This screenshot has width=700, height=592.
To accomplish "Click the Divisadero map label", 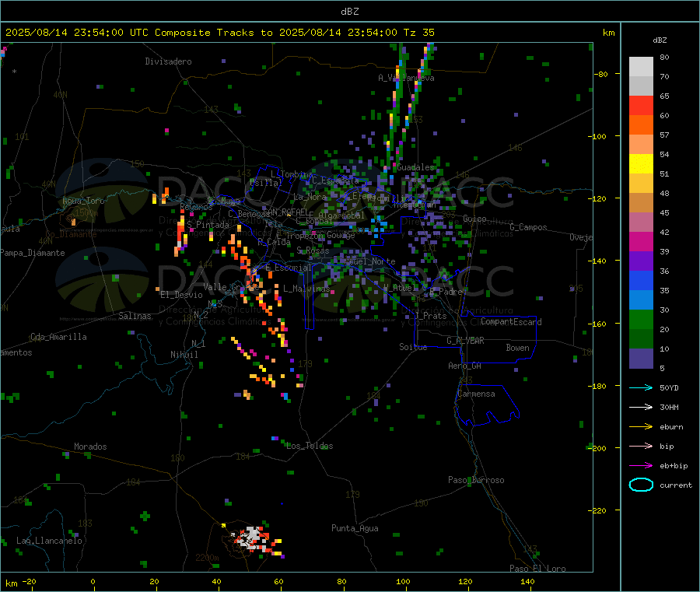I will (x=168, y=61).
